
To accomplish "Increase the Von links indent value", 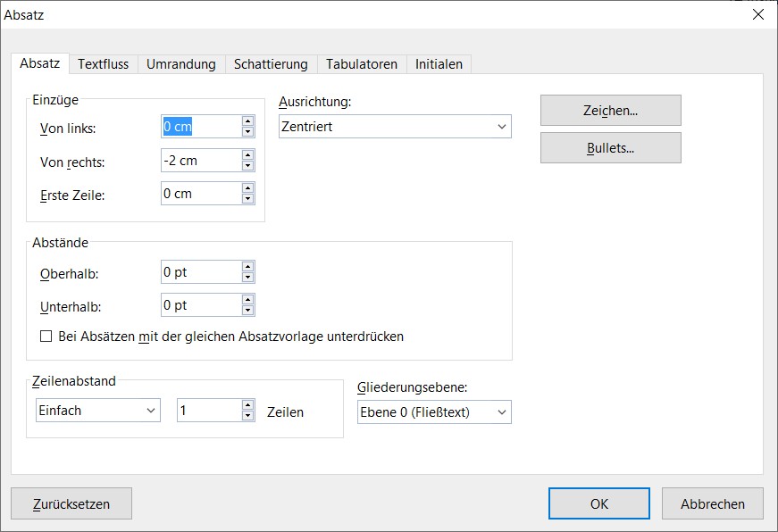I will coord(247,121).
